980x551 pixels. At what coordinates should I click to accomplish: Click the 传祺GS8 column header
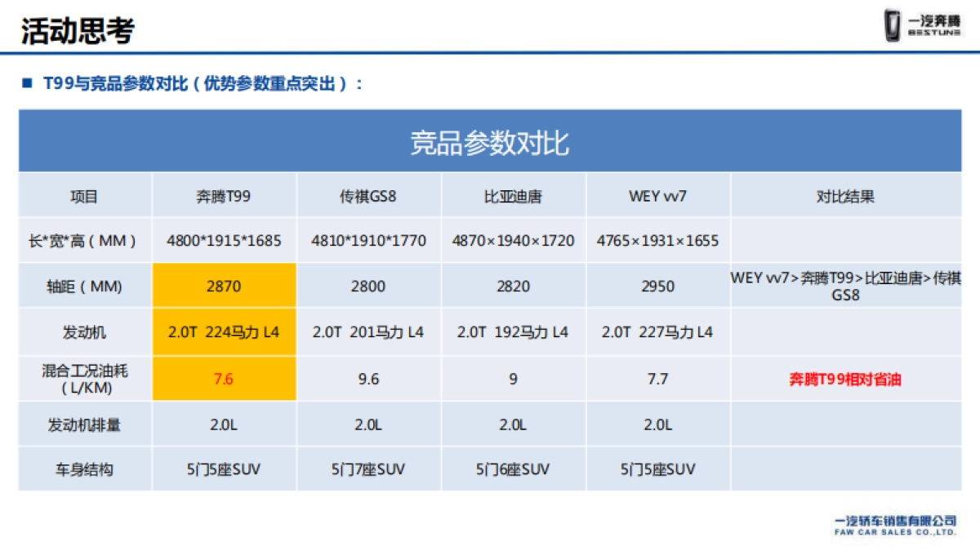(x=368, y=197)
